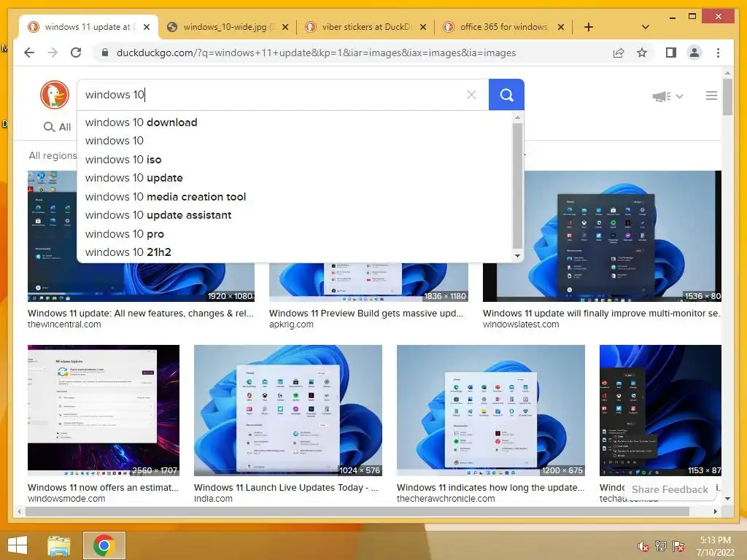Close the windows_10-wide.jpg tab
Screen dimensions: 747x560
coord(285,27)
